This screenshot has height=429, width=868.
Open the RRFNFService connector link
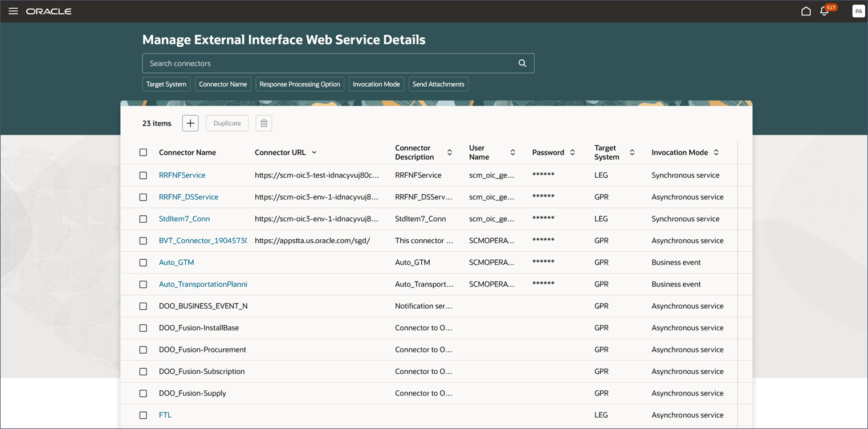(x=182, y=175)
